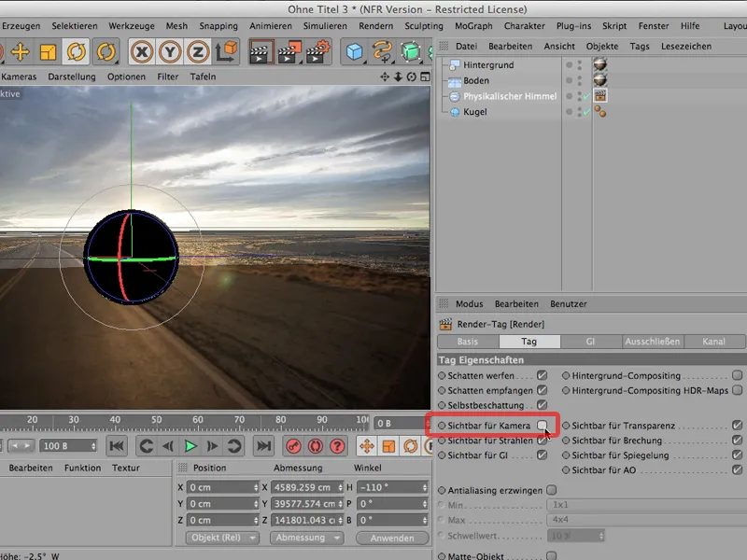Screen dimensions: 747x560
Task: Click the Position Z input field
Action: 222,520
